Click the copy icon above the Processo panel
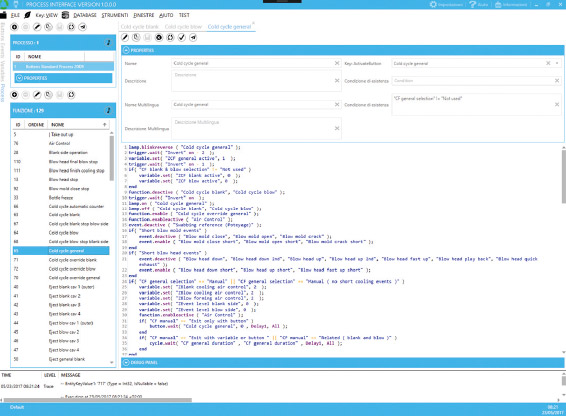 48,27
